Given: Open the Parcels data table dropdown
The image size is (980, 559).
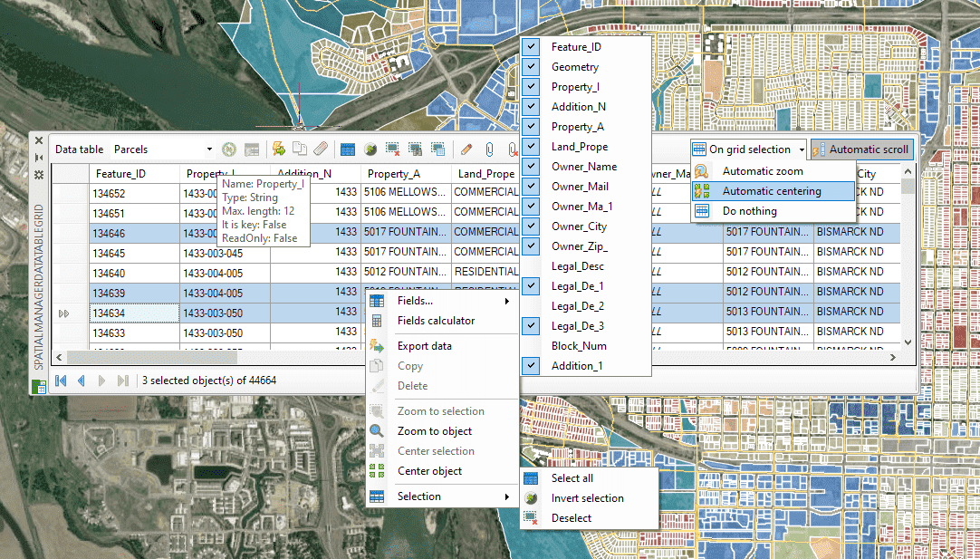Looking at the screenshot, I should point(209,149).
